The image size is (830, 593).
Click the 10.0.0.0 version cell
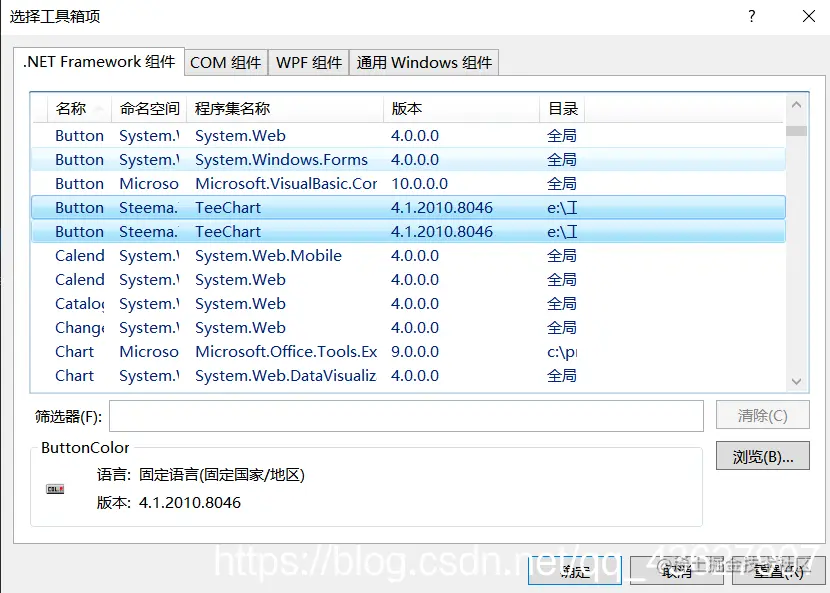tap(419, 184)
